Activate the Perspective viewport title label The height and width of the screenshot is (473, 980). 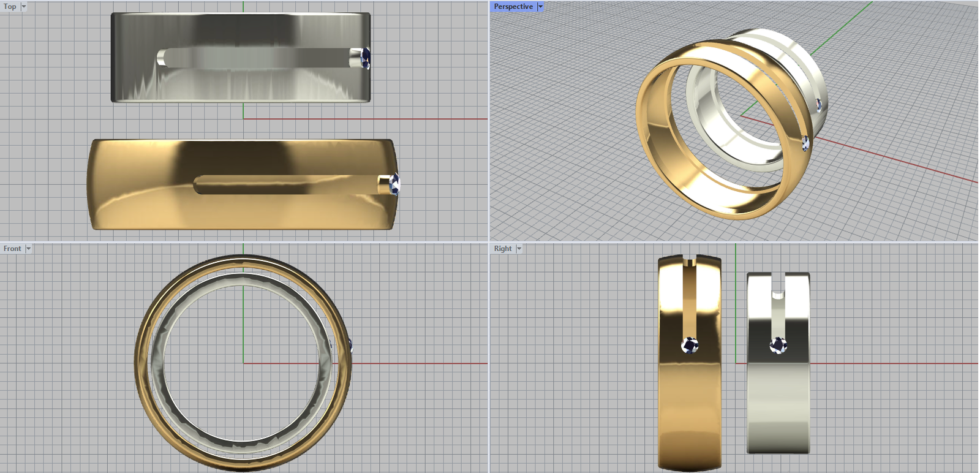pos(513,7)
